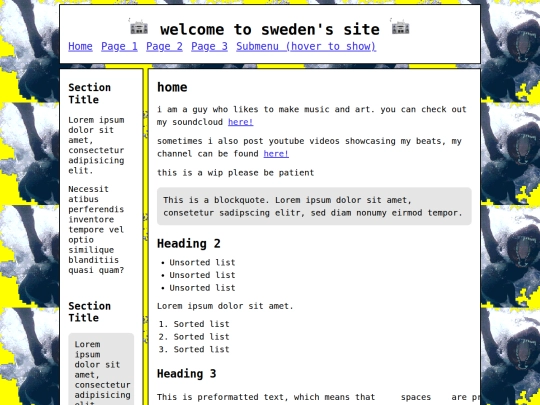Click the "Heading 3" title
540x405 pixels.
click(187, 374)
